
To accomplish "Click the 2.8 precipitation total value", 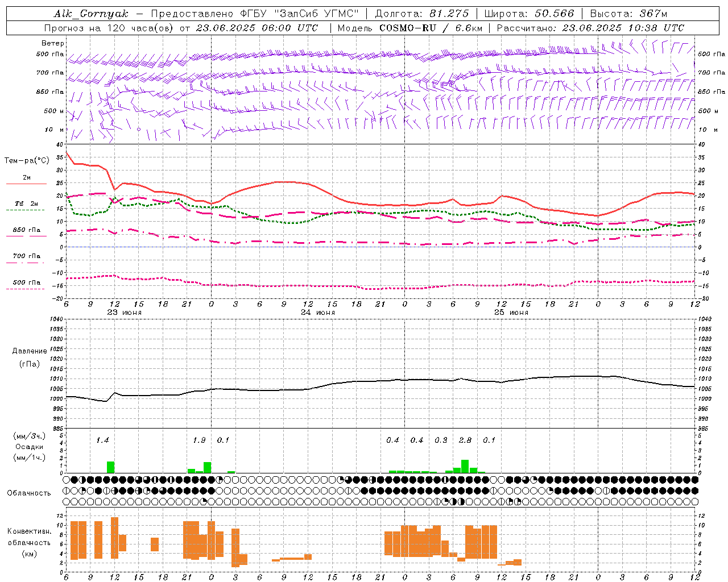I will (x=465, y=440).
